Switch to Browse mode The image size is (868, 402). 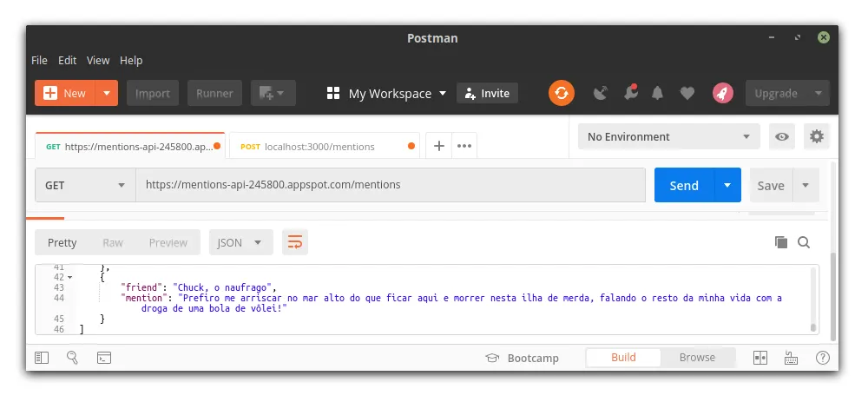pyautogui.click(x=698, y=358)
